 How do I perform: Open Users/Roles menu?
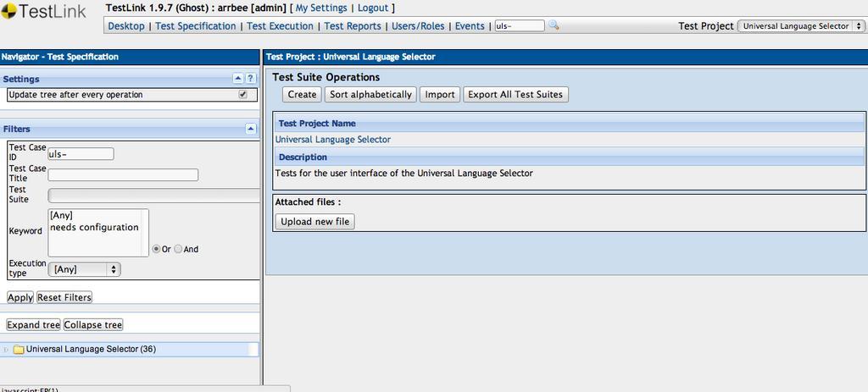418,26
